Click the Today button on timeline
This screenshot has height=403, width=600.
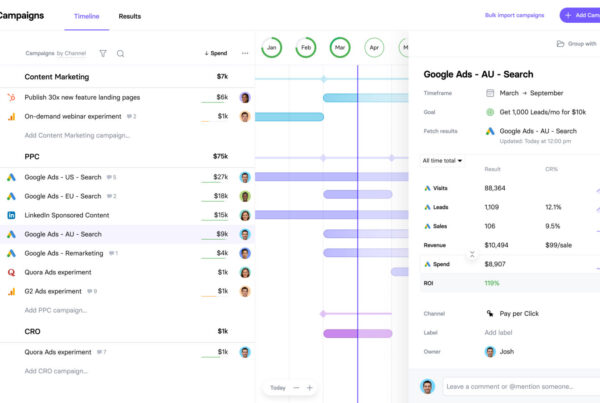[278, 388]
